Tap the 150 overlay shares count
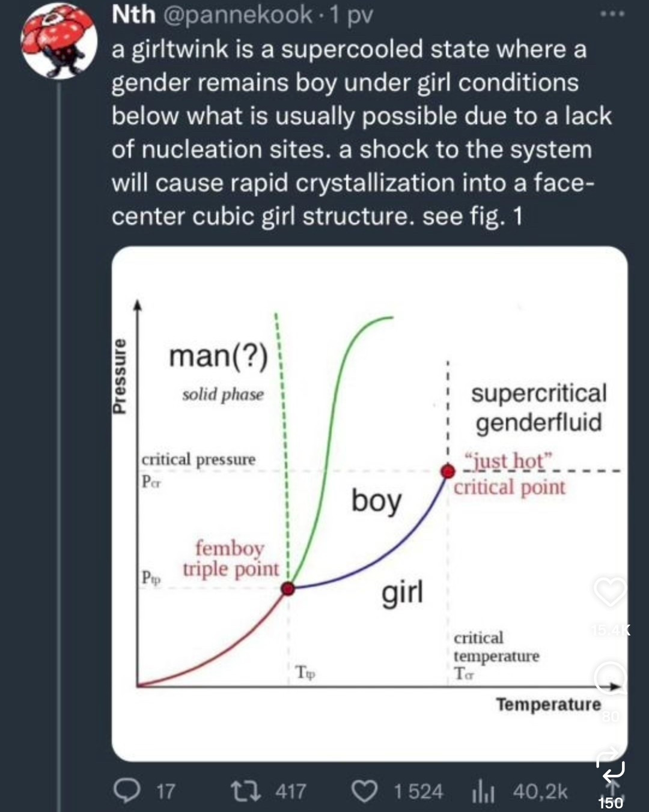 pos(611,802)
